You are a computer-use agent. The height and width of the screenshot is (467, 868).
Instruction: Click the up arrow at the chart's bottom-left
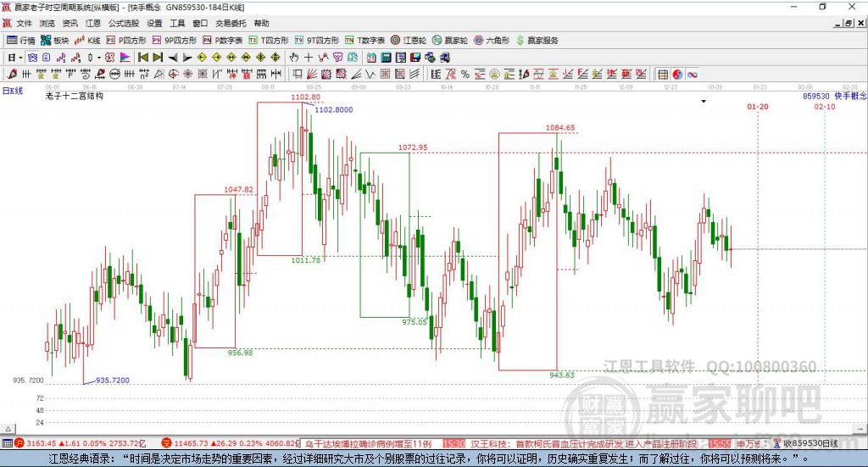[x=8, y=429]
